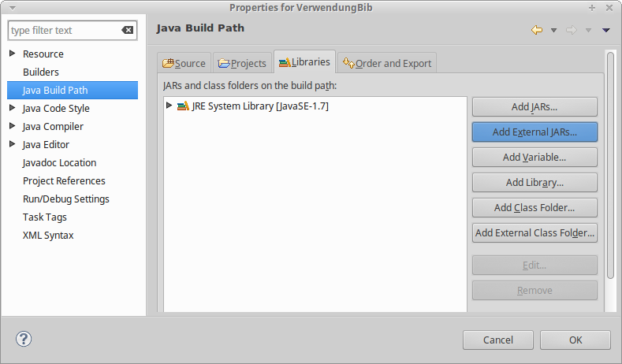The image size is (622, 364).
Task: Expand the Resource tree node
Action: [12, 54]
